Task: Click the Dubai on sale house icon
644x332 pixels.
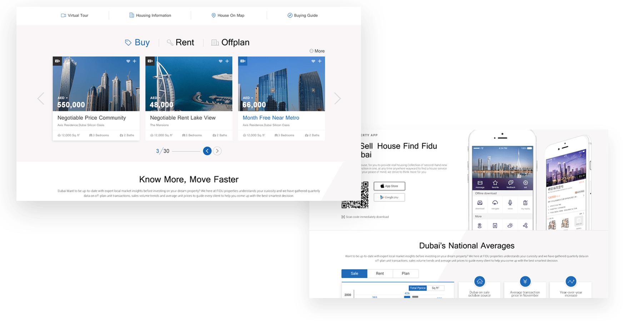Action: [x=479, y=282]
